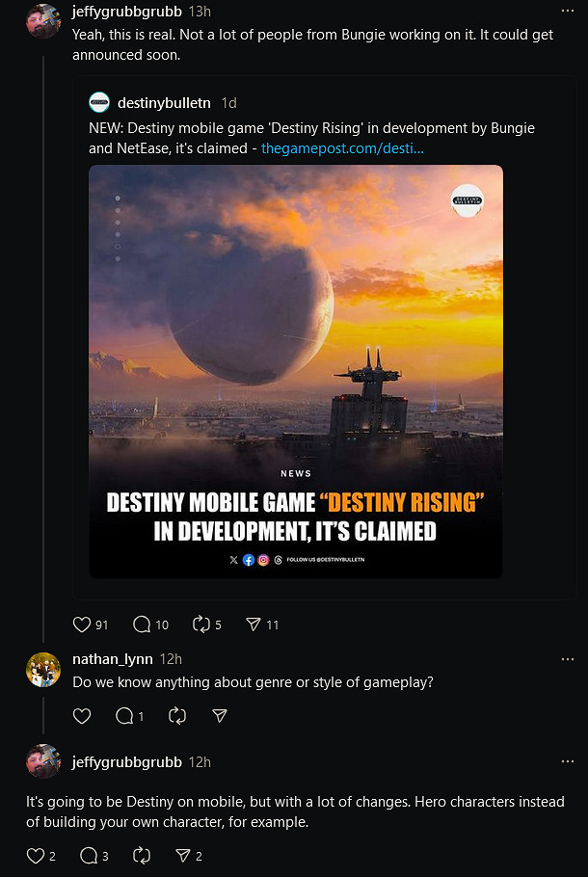588x877 pixels.
Task: Share jeffygrubbgrubb's bottom comment
Action: coord(187,856)
